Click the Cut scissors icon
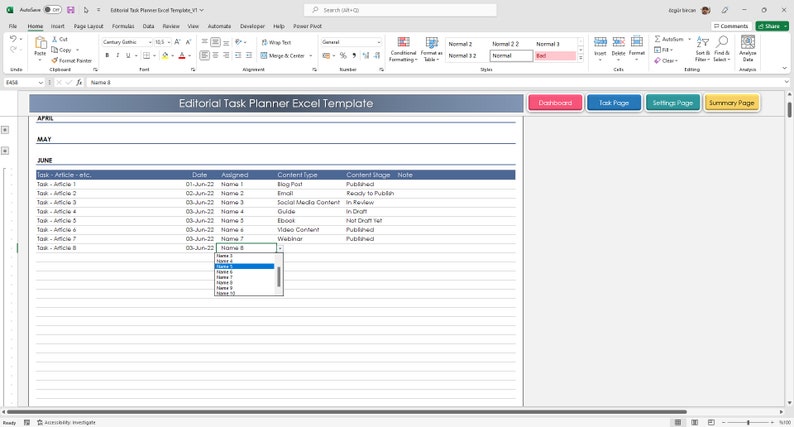The image size is (794, 427). [x=54, y=39]
